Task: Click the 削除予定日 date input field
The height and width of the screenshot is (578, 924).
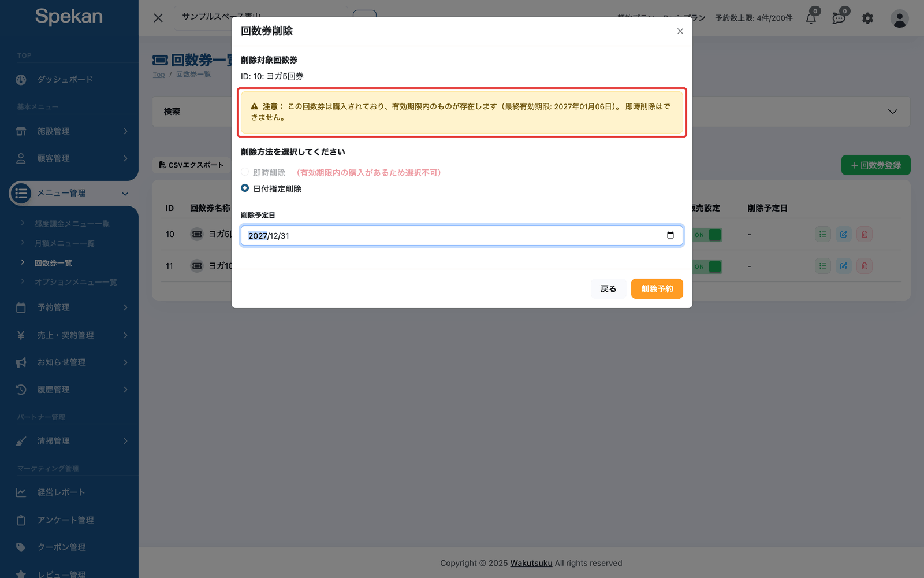Action: [462, 235]
